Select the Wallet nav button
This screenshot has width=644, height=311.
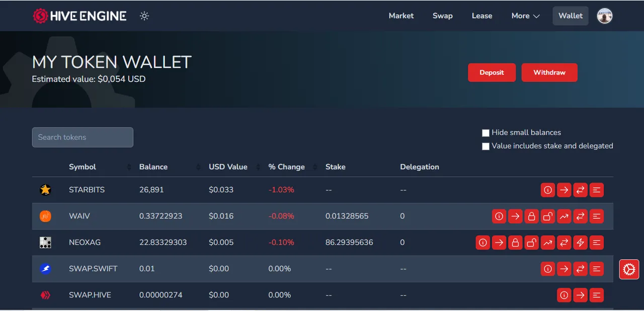tap(571, 16)
